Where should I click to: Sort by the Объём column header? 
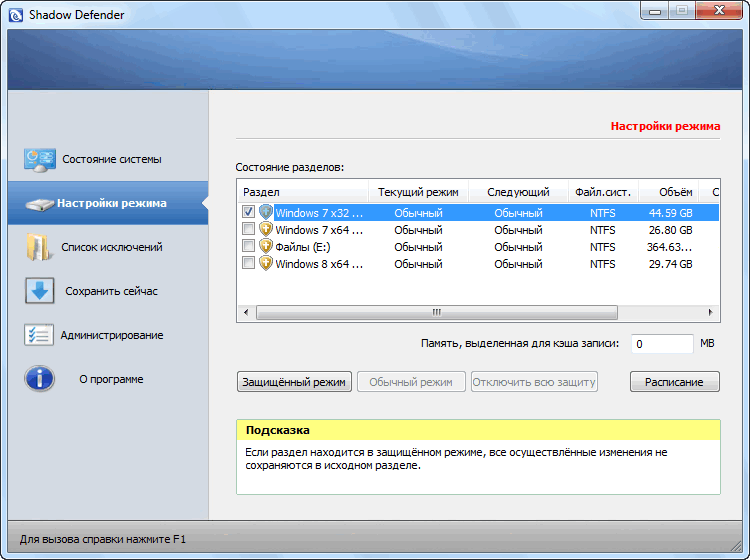click(669, 192)
